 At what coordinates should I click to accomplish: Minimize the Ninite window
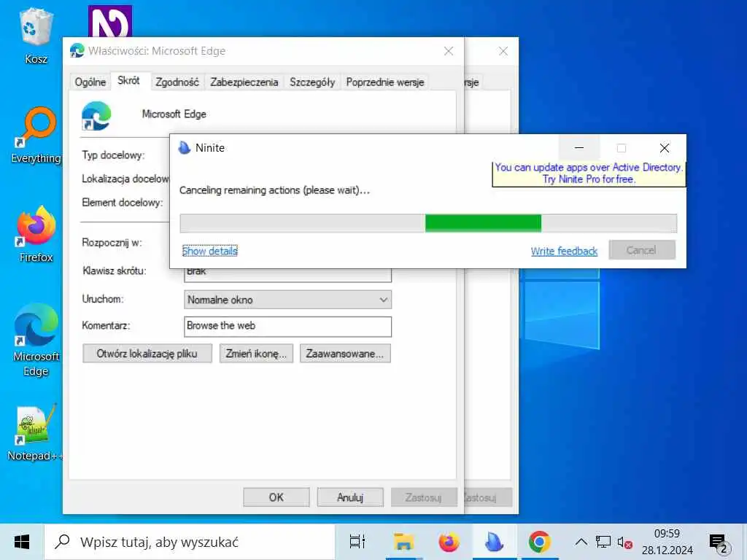pyautogui.click(x=578, y=148)
